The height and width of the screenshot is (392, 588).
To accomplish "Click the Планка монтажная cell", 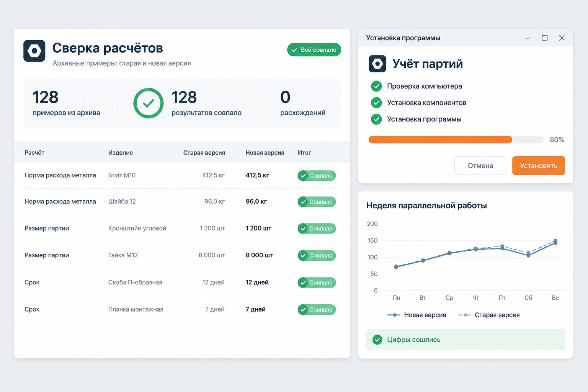I will [136, 309].
